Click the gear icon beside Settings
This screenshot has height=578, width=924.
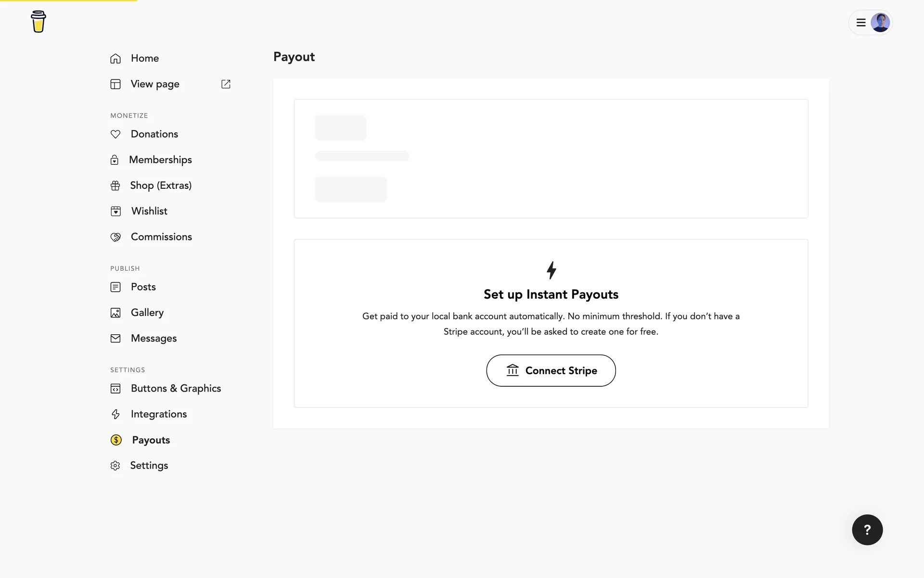tap(115, 466)
